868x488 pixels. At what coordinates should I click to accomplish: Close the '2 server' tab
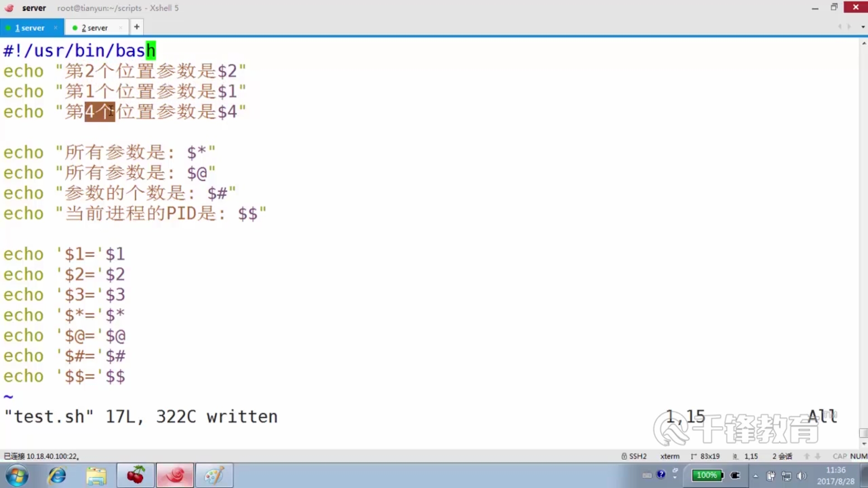121,28
